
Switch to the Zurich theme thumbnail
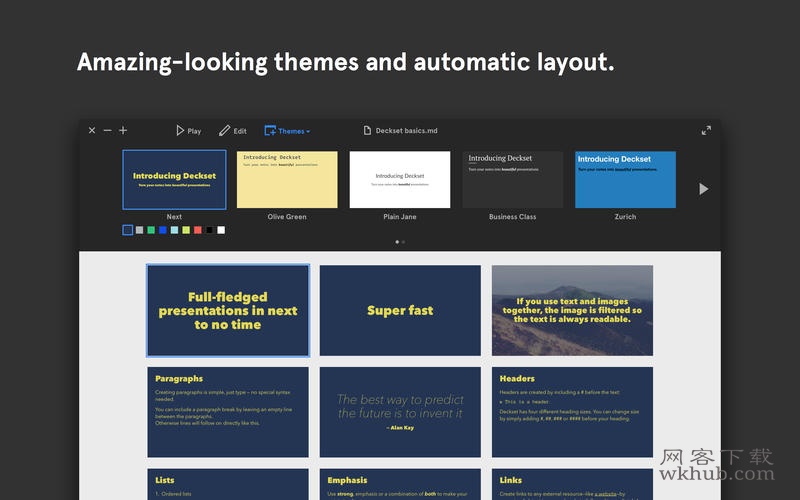click(x=626, y=180)
